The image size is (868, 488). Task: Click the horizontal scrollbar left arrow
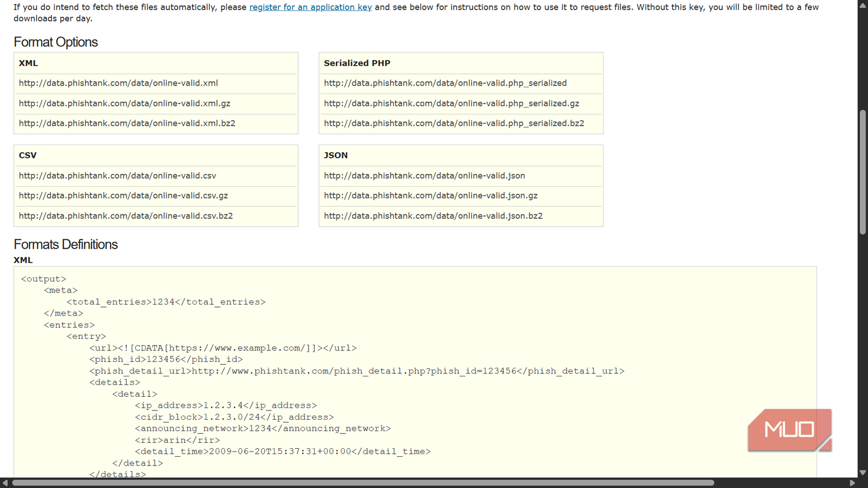pyautogui.click(x=5, y=483)
